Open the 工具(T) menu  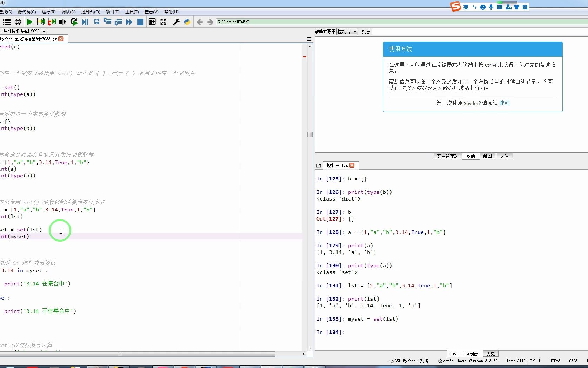point(132,12)
